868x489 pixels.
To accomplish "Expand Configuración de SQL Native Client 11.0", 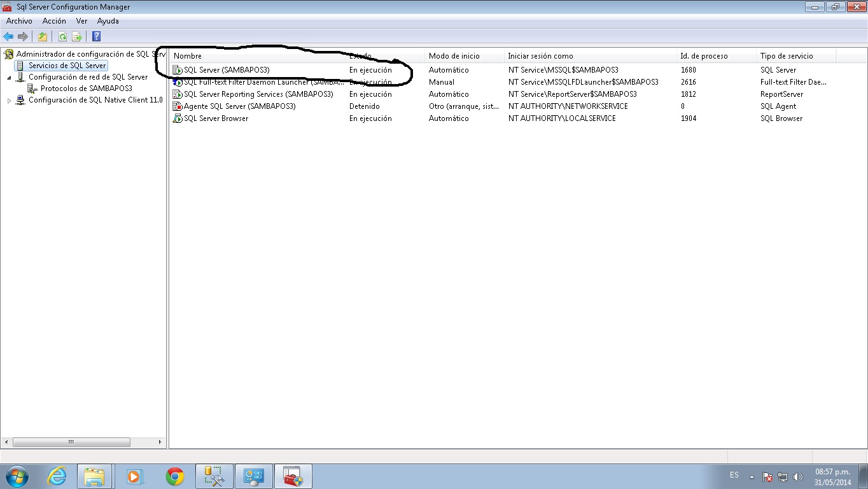I will (9, 100).
